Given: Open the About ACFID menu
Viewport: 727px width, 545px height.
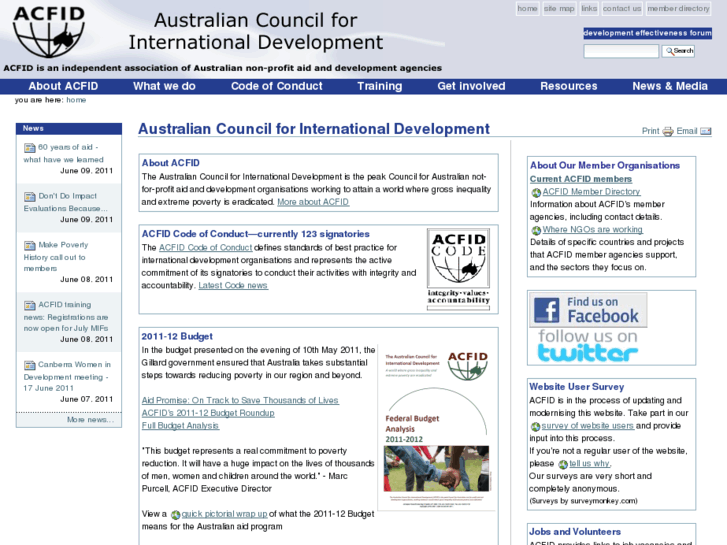Looking at the screenshot, I should coord(63,86).
